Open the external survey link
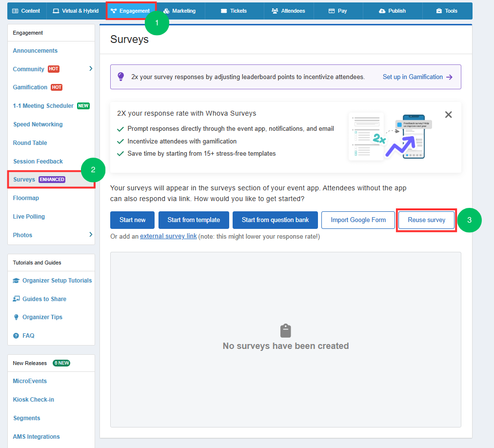494x448 pixels. (168, 236)
